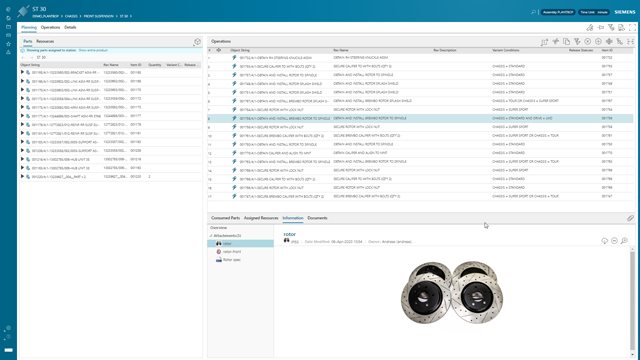
Task: Click the rotor brake discs image
Action: (x=452, y=292)
